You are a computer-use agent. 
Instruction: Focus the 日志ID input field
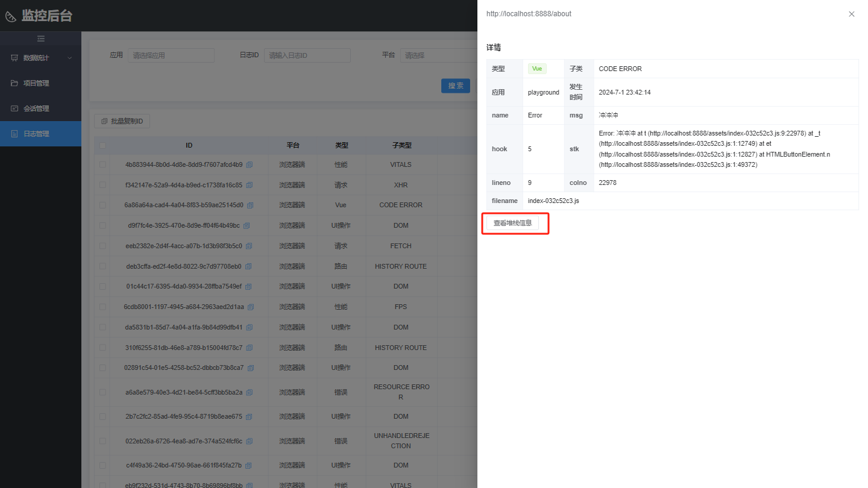point(307,55)
